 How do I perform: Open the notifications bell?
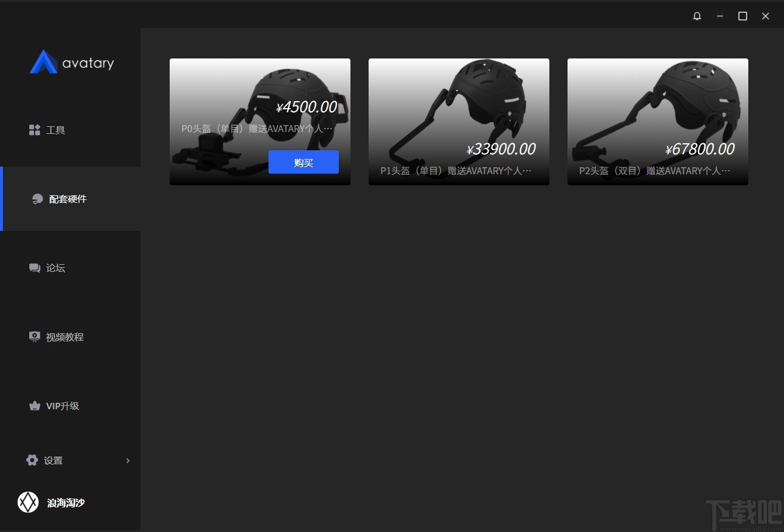coord(697,16)
